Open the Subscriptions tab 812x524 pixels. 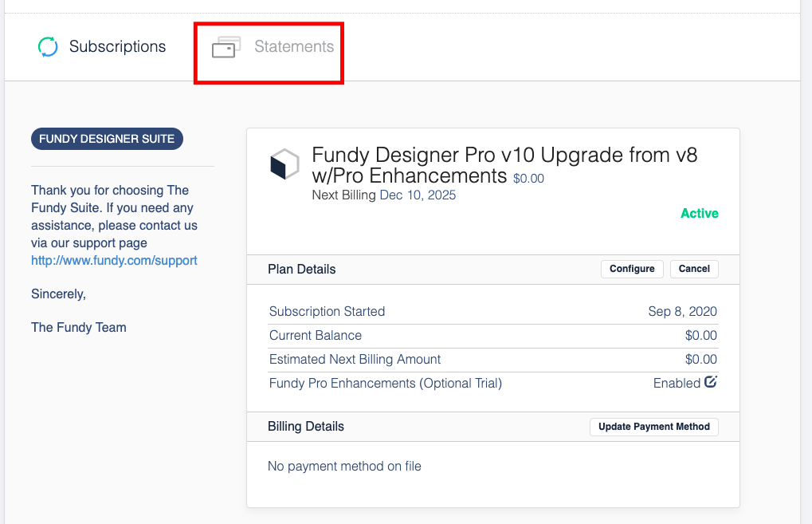tap(102, 46)
